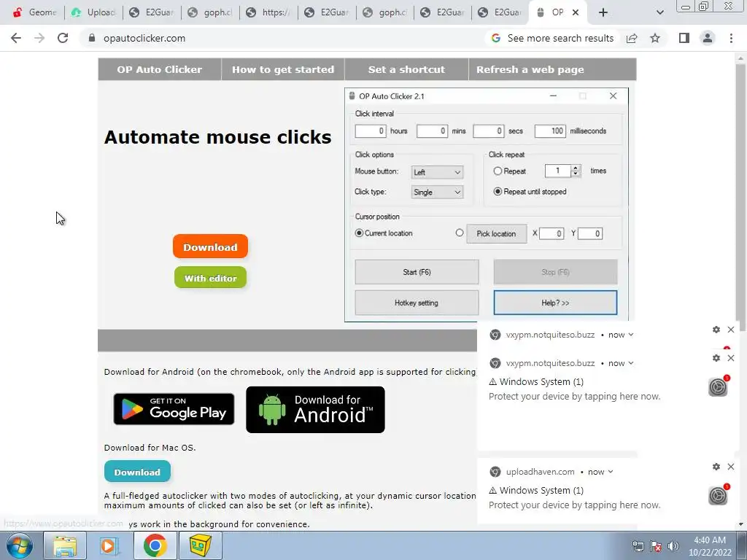Open Refresh a web page menu item

pyautogui.click(x=530, y=69)
